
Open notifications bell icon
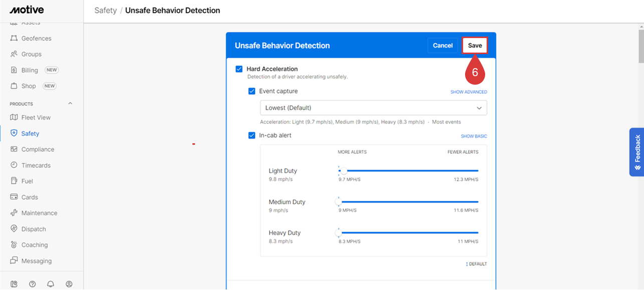[x=51, y=284]
